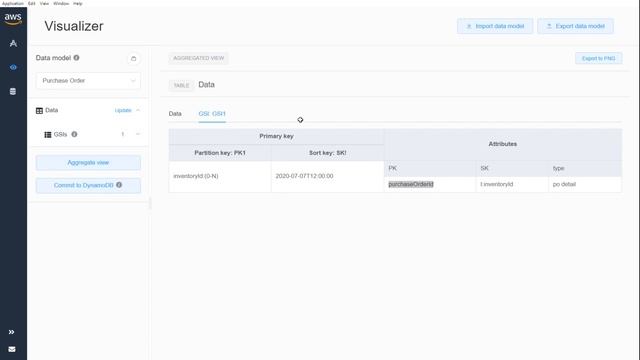This screenshot has height=360, width=640.
Task: Open the View menu
Action: click(x=44, y=3)
